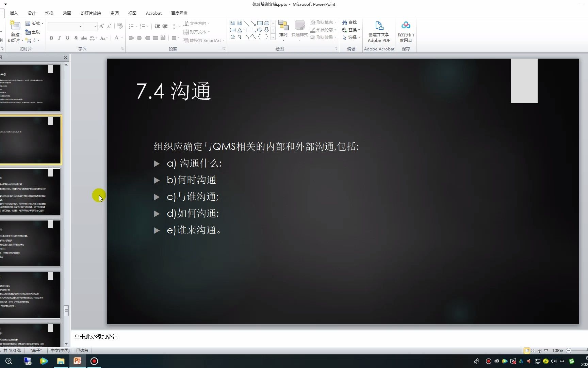The image size is (588, 368).
Task: Open the Acrobat ribbon tab
Action: 153,13
